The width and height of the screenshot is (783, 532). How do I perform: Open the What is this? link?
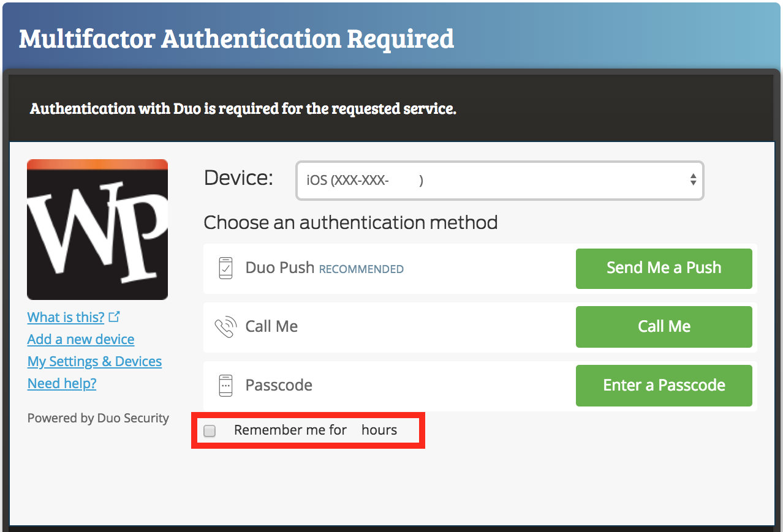pos(66,317)
